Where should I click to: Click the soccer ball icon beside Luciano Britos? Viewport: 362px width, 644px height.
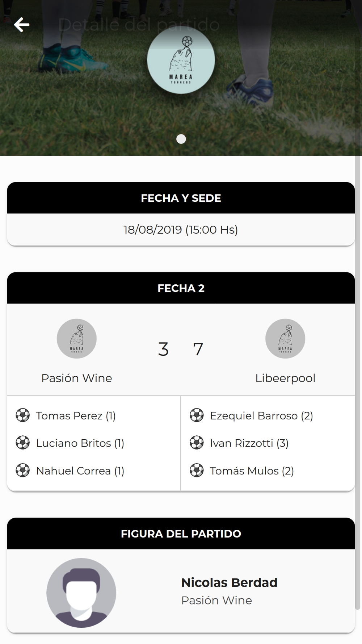click(x=23, y=443)
